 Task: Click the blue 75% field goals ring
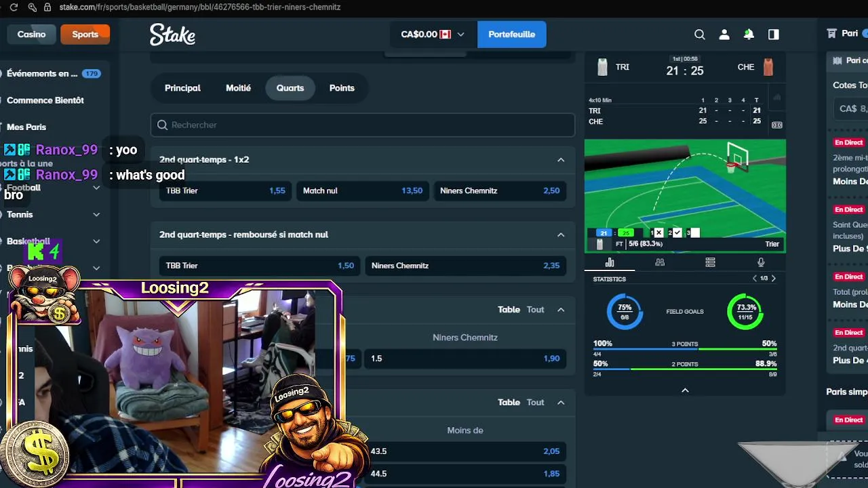(625, 311)
